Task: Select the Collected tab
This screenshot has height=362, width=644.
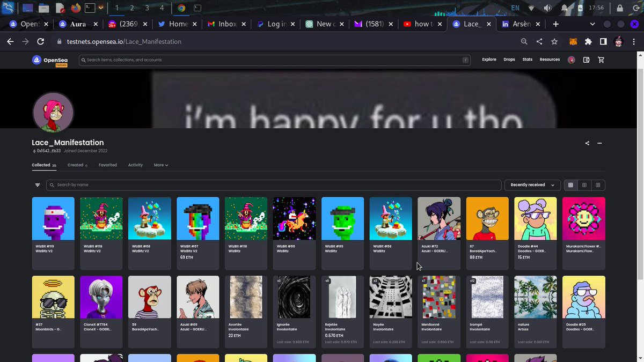Action: [44, 165]
